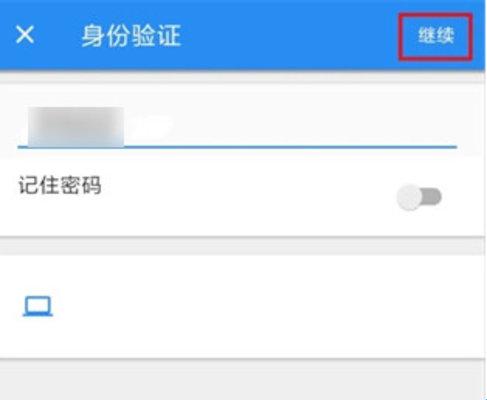487x400 pixels.
Task: Select the blurred gray text in the input
Action: [76, 127]
